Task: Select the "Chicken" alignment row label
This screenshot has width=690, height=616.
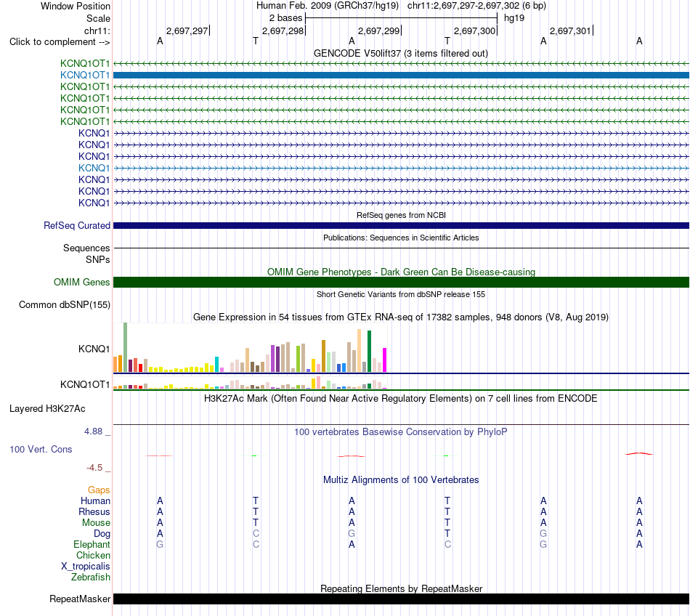Action: pyautogui.click(x=93, y=555)
